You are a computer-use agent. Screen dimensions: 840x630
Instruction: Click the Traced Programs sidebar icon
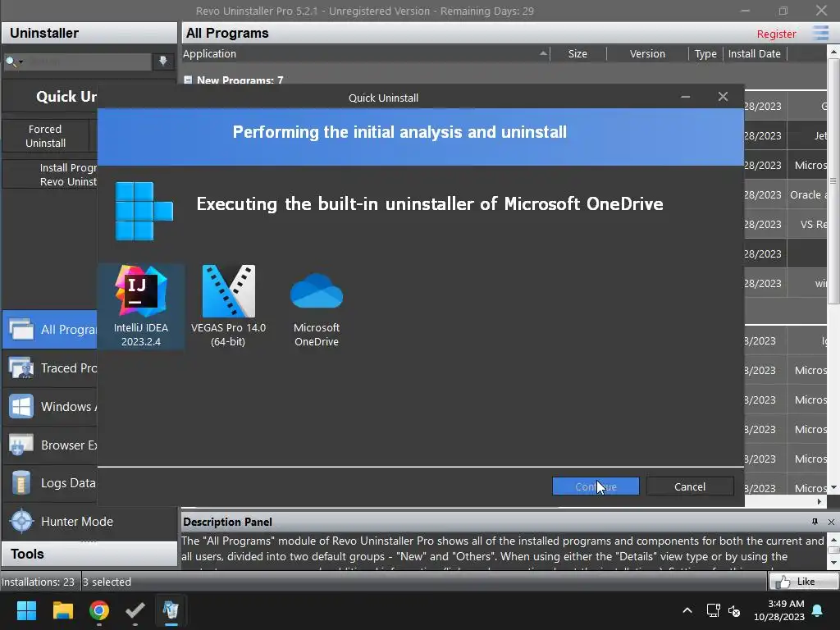tap(21, 368)
